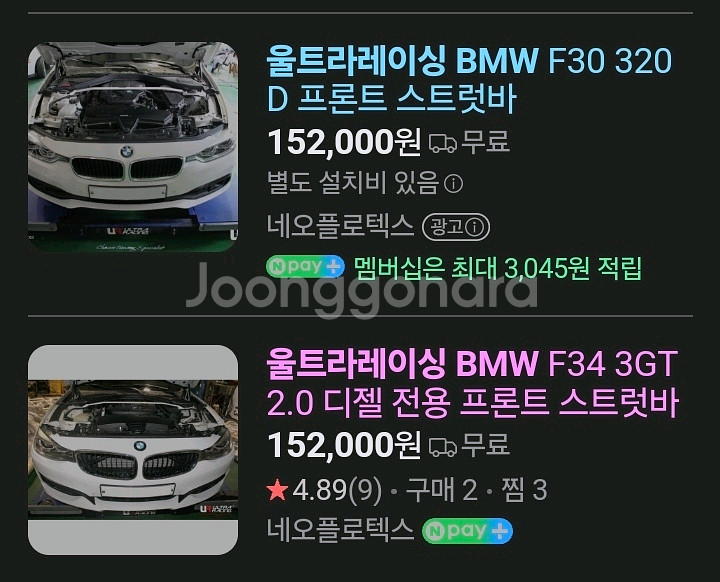The image size is (720, 582).
Task: Click the 광고 ad info badge
Action: [456, 227]
